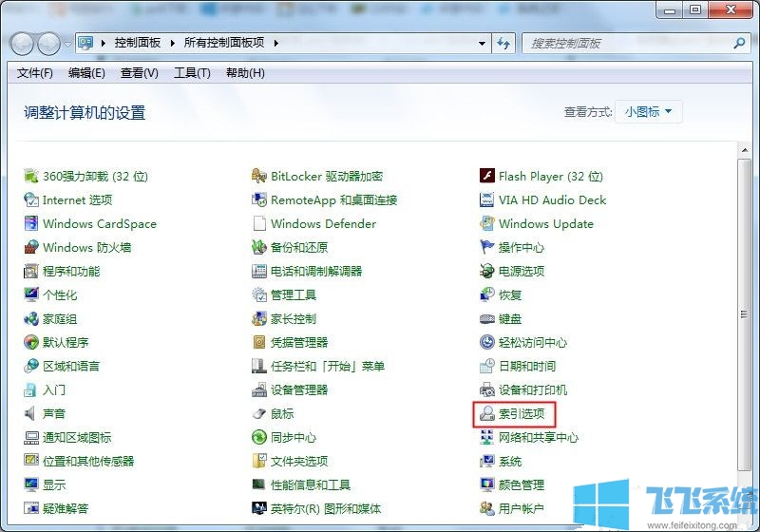Open the 操作中心 flag icon
This screenshot has height=532, width=760.
click(x=487, y=247)
